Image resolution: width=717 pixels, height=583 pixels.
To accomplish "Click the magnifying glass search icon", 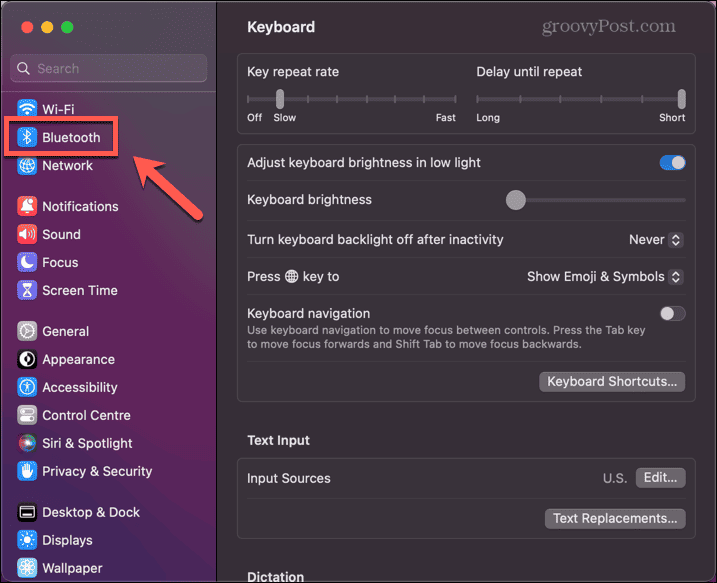I will tap(23, 68).
